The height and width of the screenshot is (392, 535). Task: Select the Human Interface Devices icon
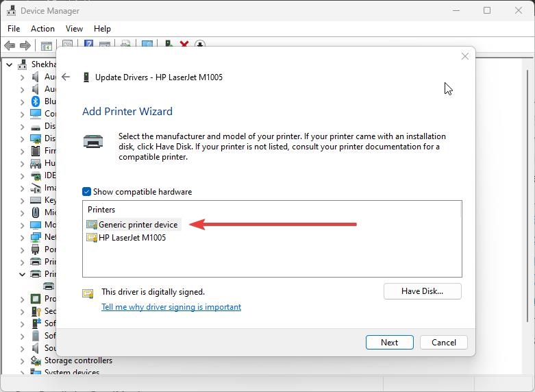click(x=36, y=163)
